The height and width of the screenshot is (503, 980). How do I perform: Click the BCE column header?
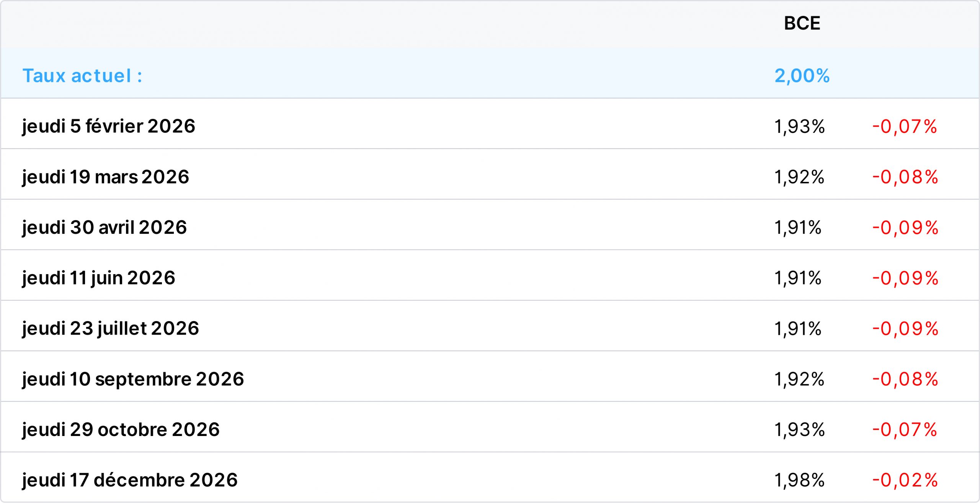[x=802, y=23]
